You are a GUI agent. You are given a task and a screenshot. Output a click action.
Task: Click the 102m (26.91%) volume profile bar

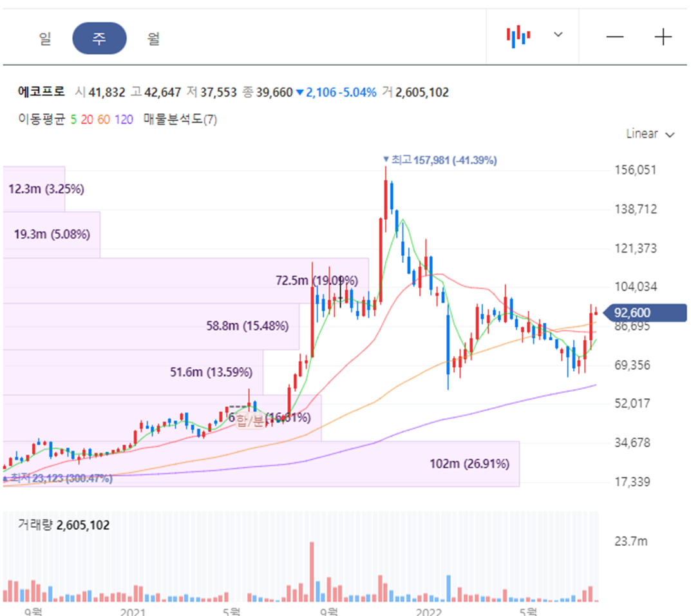(x=261, y=464)
